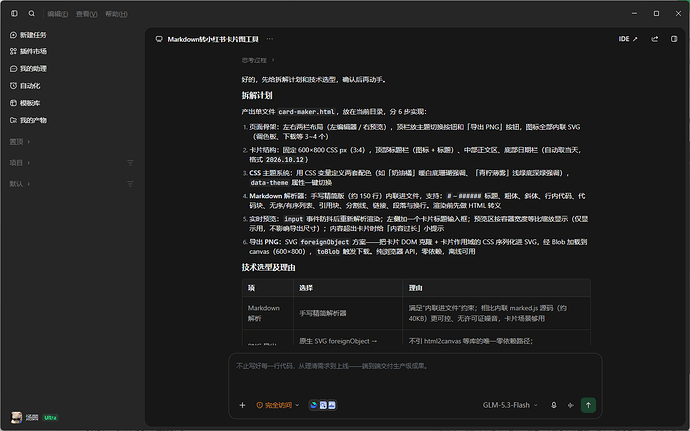The height and width of the screenshot is (431, 690).
Task: Click the data-theme inline code
Action: 269,183
